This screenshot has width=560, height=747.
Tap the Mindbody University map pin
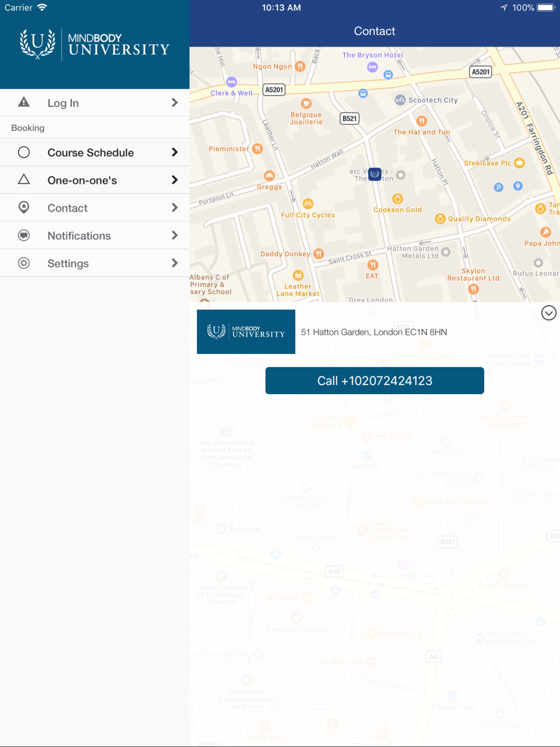(x=375, y=174)
